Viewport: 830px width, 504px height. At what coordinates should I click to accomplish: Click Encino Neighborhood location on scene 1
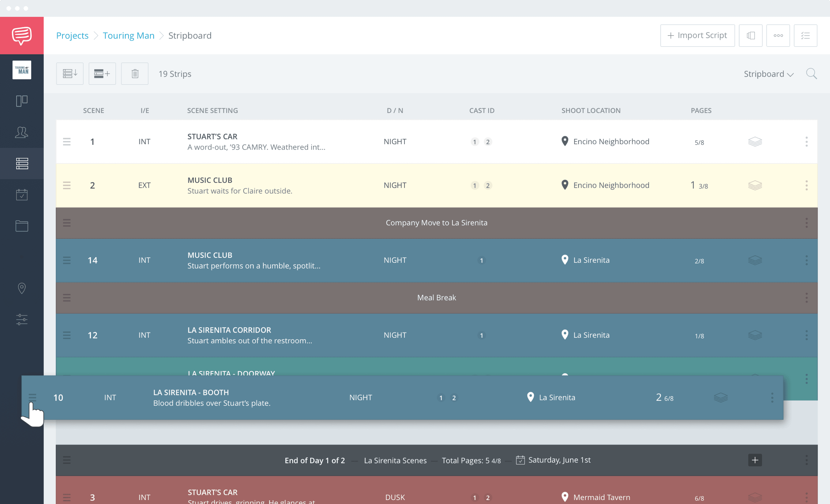coord(605,141)
